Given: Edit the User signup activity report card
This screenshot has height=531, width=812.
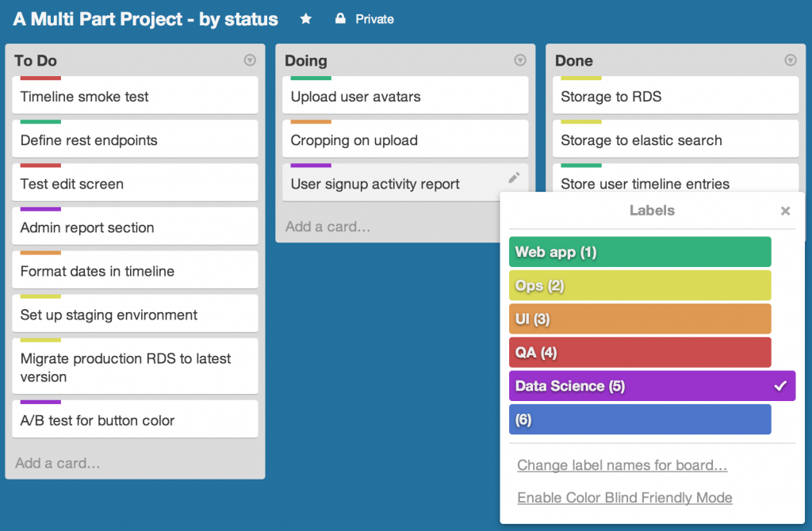Looking at the screenshot, I should (x=514, y=179).
